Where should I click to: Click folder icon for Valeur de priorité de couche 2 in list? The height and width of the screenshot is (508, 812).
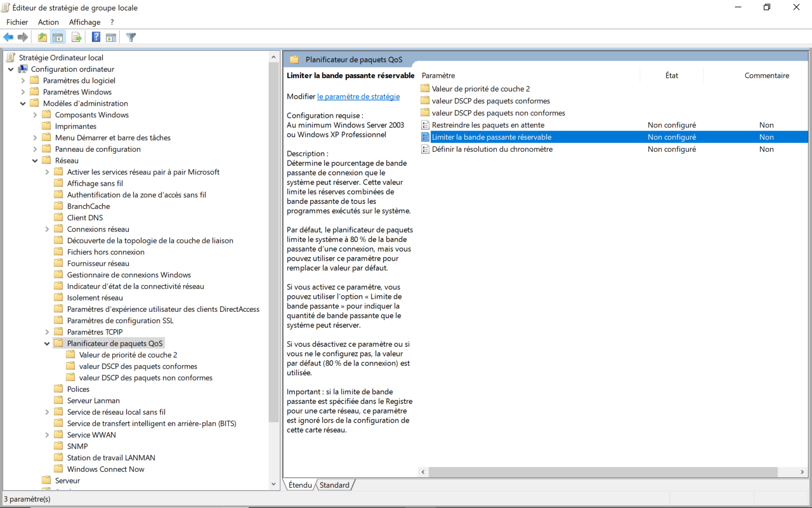click(425, 88)
